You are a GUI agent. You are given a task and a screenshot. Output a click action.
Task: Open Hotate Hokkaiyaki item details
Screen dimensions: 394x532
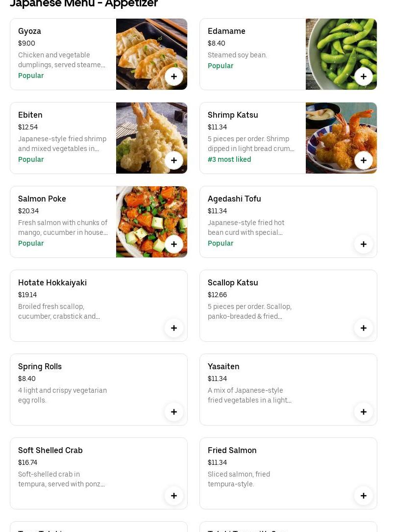pyautogui.click(x=52, y=282)
